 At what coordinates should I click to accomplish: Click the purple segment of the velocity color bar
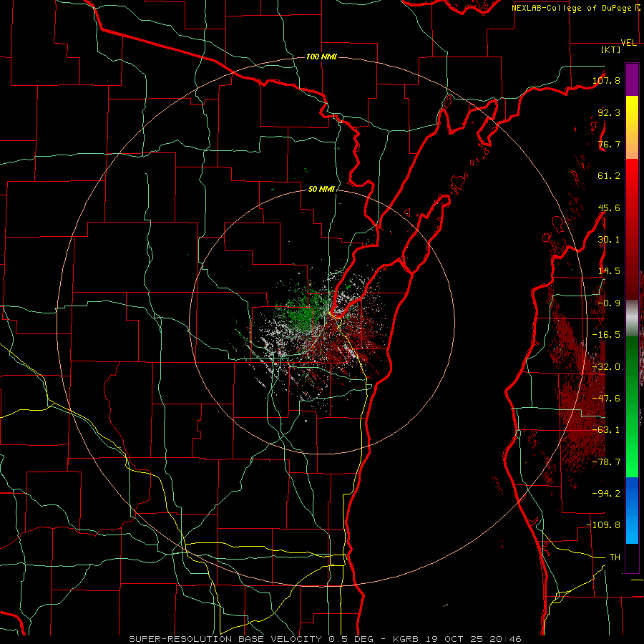(x=632, y=79)
